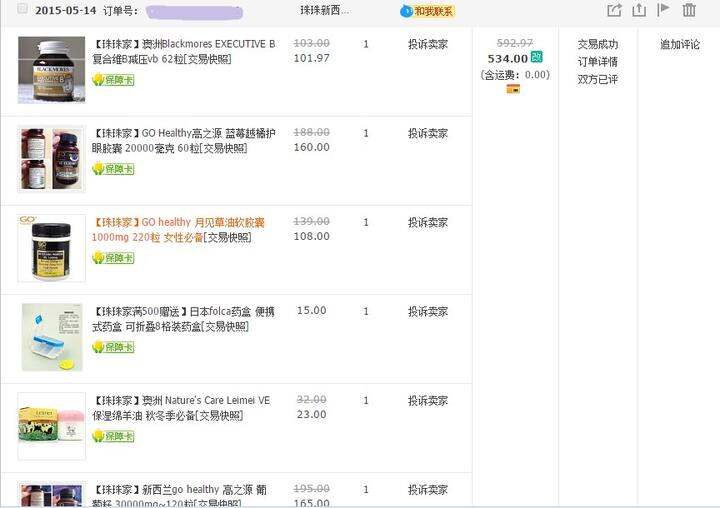Open 订单详情 order details
The image size is (720, 508).
597,62
